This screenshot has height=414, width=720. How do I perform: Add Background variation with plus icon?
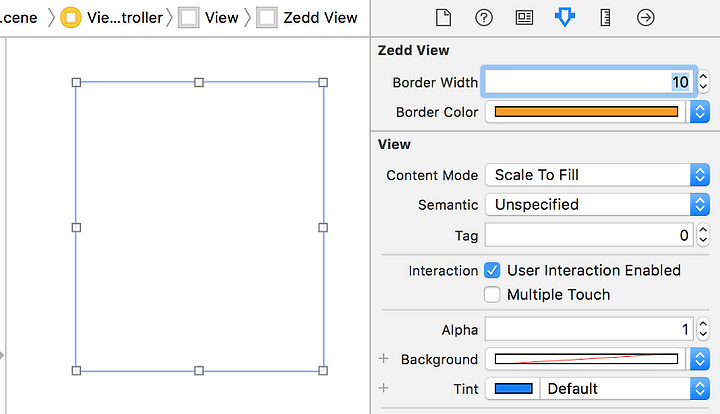click(x=384, y=358)
